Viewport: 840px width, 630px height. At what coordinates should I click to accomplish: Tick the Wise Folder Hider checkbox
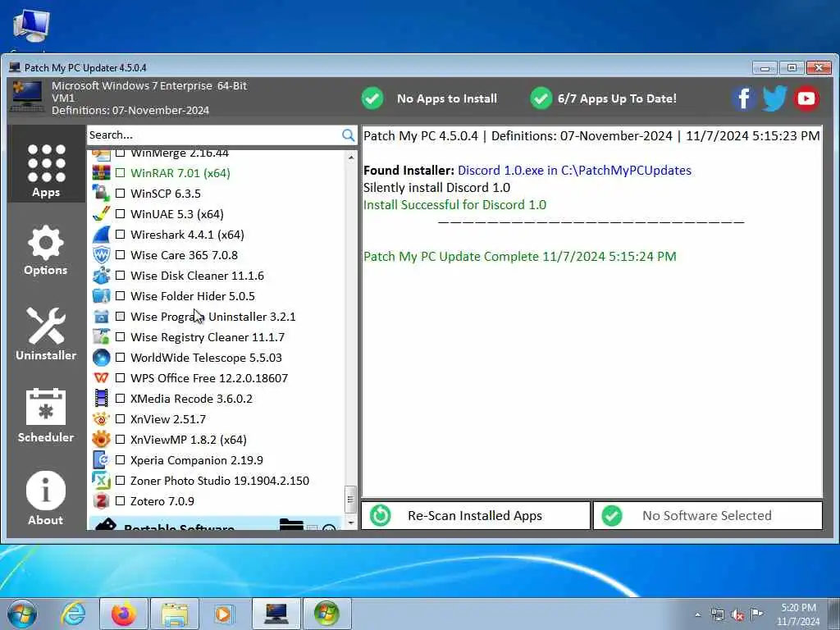(120, 295)
